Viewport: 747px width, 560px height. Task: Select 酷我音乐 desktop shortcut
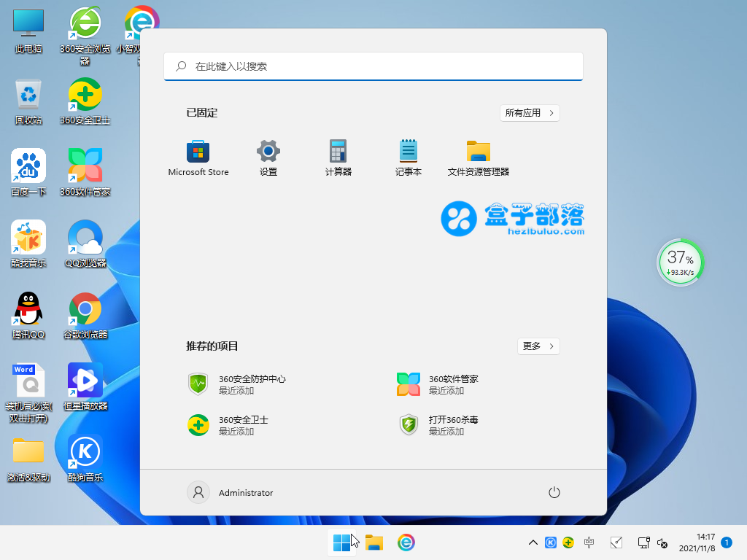click(28, 244)
